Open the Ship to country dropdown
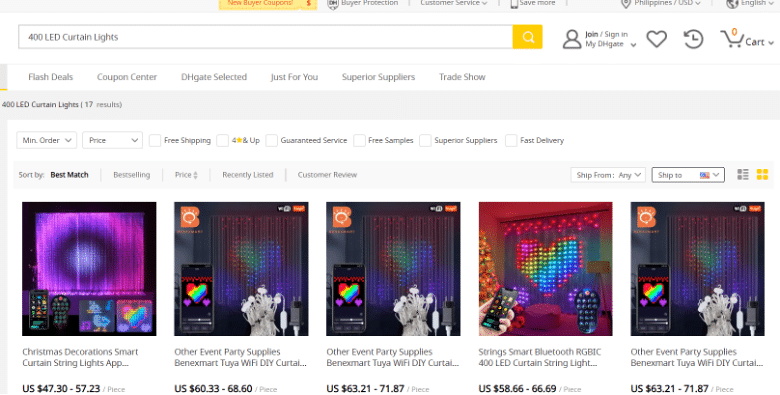Screen dimensions: 780x395 (688, 175)
